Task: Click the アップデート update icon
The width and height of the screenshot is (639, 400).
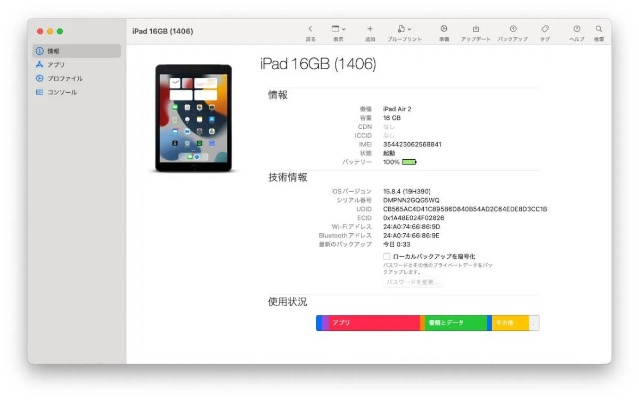Action: 476,29
